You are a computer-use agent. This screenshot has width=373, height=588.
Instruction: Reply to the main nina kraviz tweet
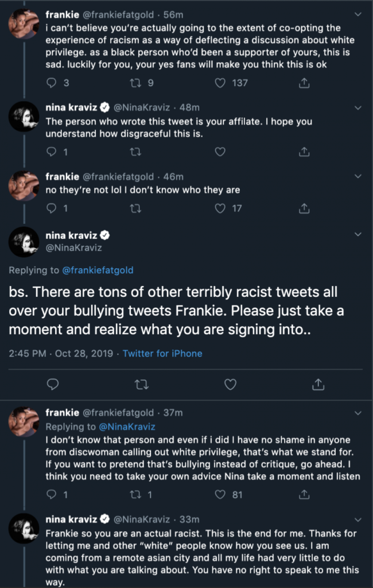pyautogui.click(x=52, y=384)
